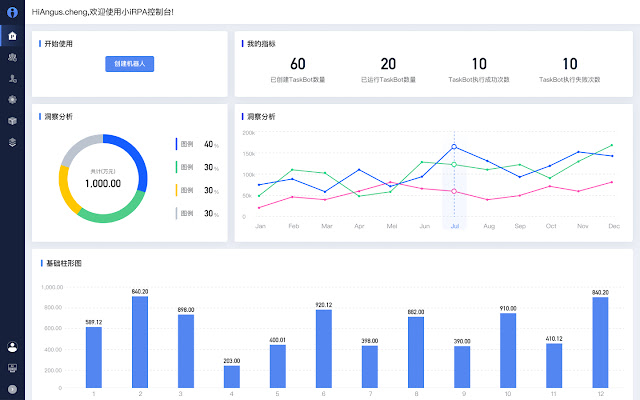Click the Feb label on the line chart axis
Viewport: 640px width, 400px height.
pos(294,226)
